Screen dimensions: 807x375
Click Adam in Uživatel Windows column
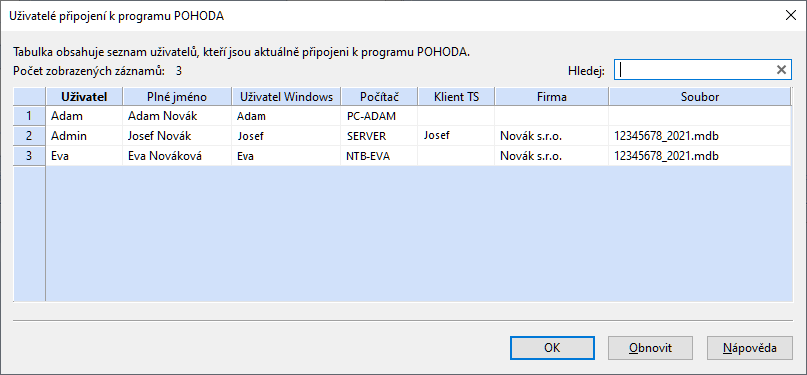coord(286,116)
